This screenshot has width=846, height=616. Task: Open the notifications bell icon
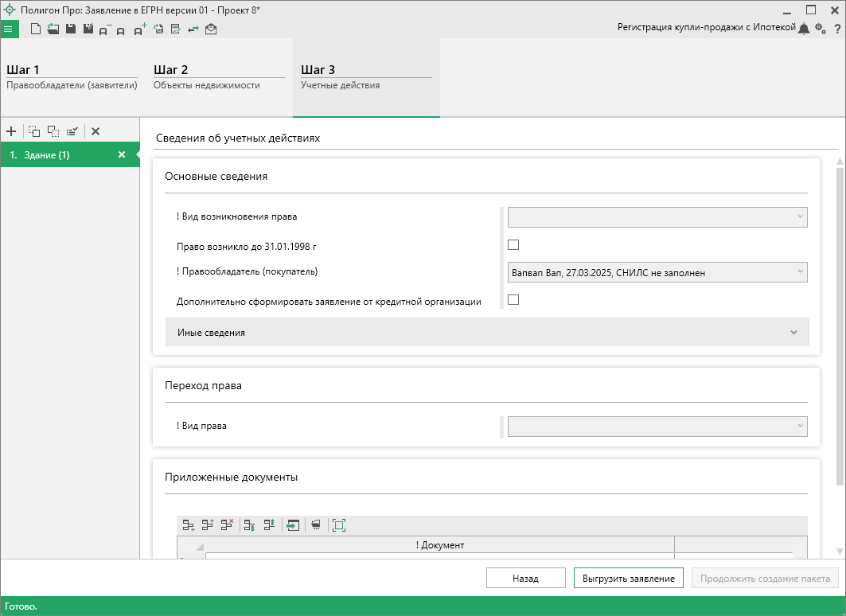pos(804,29)
